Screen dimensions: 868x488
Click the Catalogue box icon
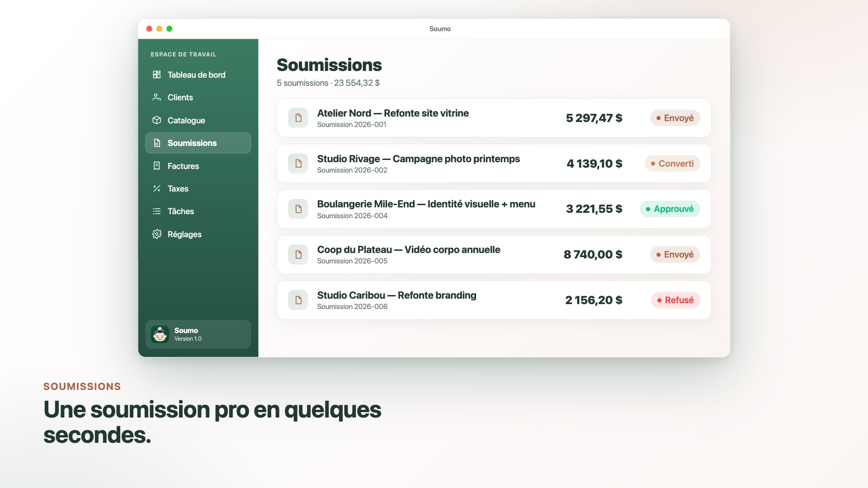(156, 120)
